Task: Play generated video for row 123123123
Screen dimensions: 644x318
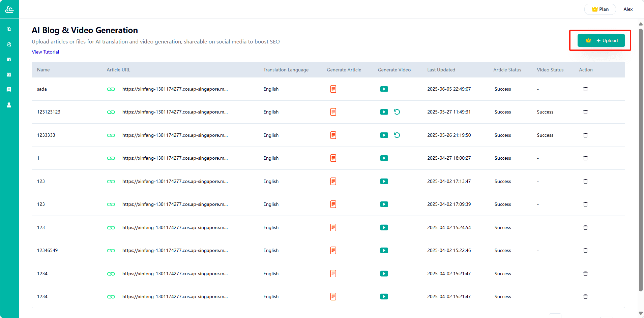Action: (384, 112)
